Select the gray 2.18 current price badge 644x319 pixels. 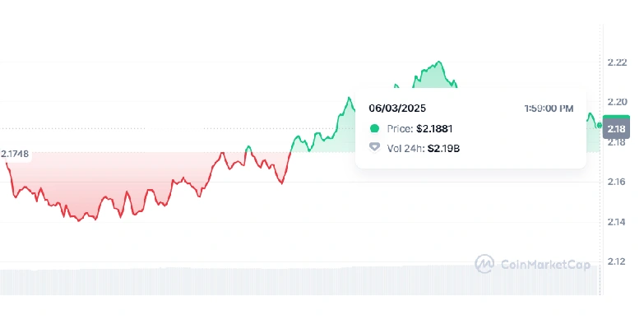pyautogui.click(x=616, y=129)
